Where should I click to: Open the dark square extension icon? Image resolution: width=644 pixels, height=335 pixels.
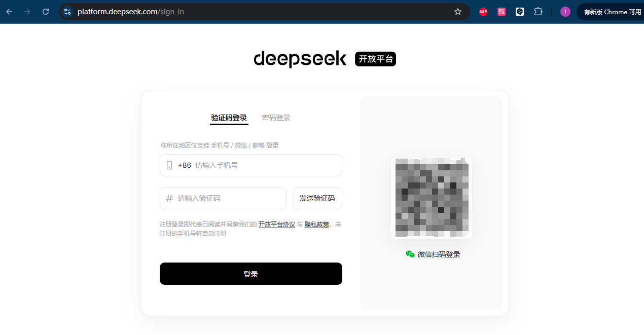pos(520,12)
